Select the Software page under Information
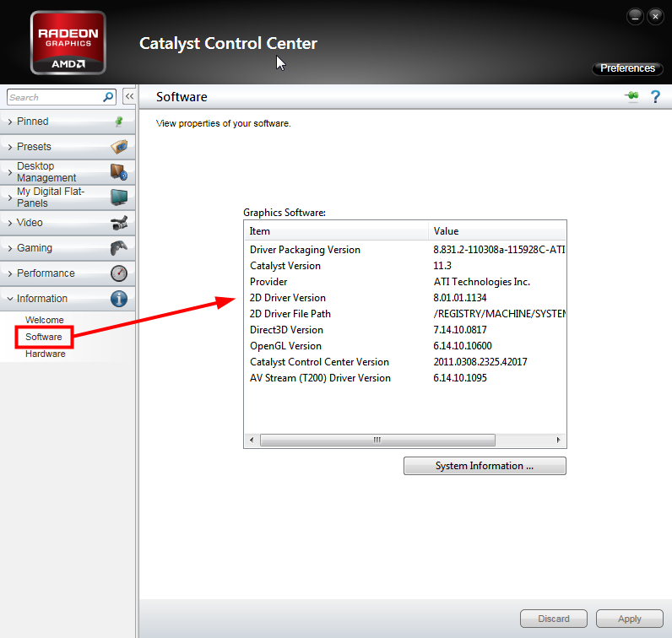 (x=44, y=337)
